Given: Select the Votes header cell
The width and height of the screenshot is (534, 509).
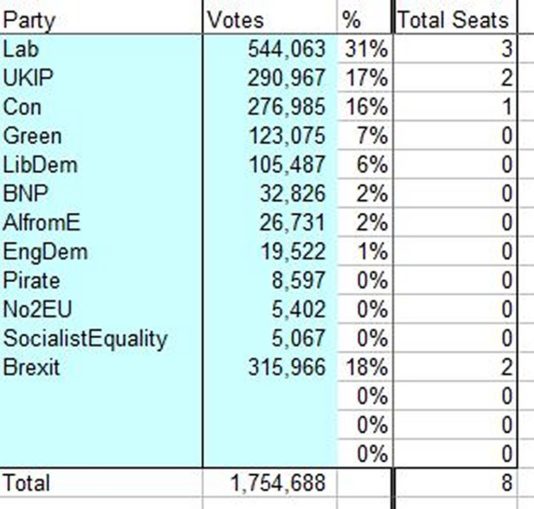Looking at the screenshot, I should [270, 19].
